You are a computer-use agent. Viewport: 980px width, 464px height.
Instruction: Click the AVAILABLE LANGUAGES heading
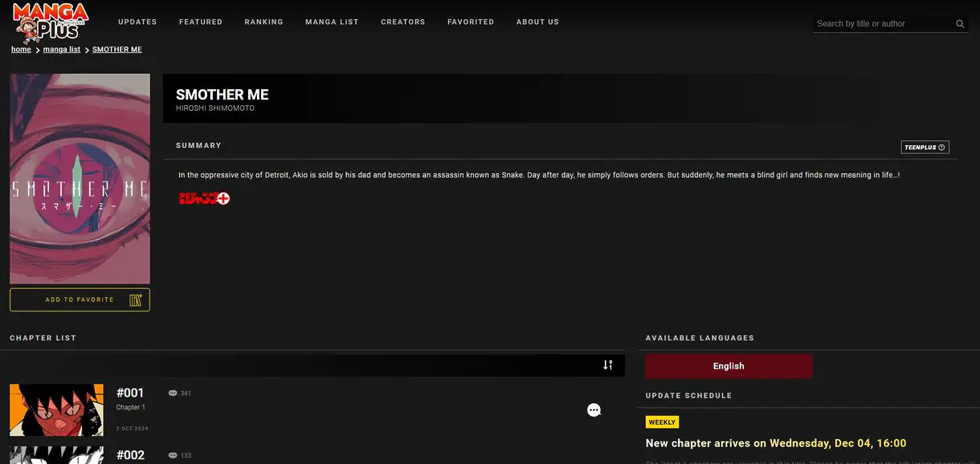point(700,338)
